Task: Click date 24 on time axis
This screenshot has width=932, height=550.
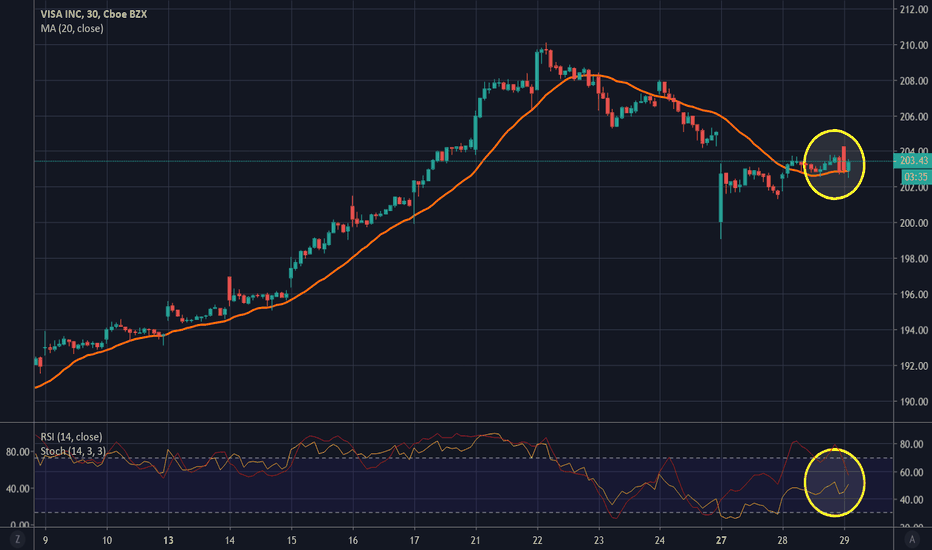Action: [660, 540]
